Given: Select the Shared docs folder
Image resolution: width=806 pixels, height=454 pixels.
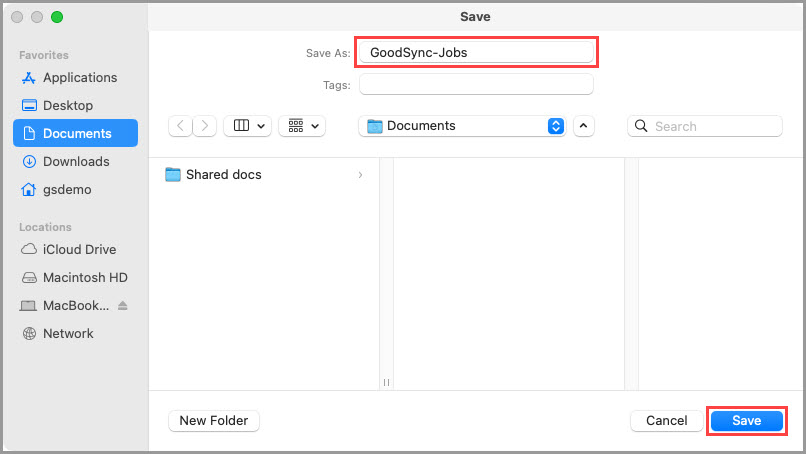Looking at the screenshot, I should tap(265, 175).
